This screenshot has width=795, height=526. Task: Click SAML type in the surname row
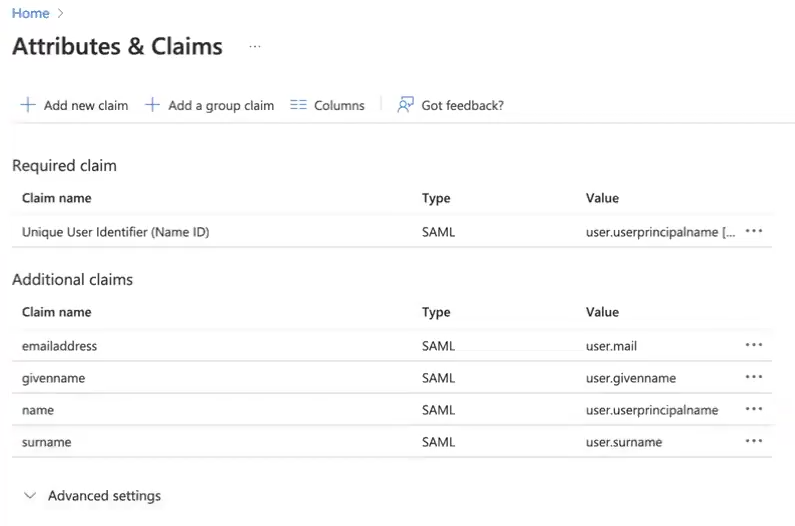pyautogui.click(x=439, y=442)
